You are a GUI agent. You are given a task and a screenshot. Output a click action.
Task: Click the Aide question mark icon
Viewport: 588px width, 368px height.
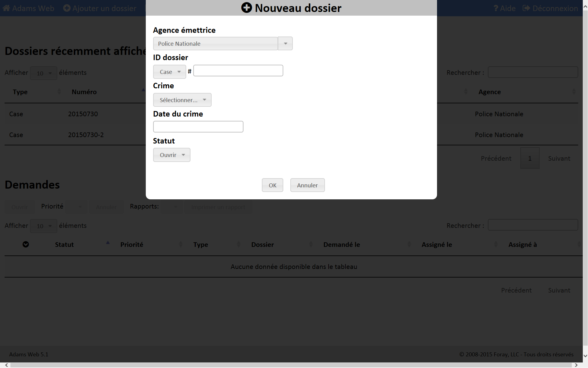[x=496, y=8]
